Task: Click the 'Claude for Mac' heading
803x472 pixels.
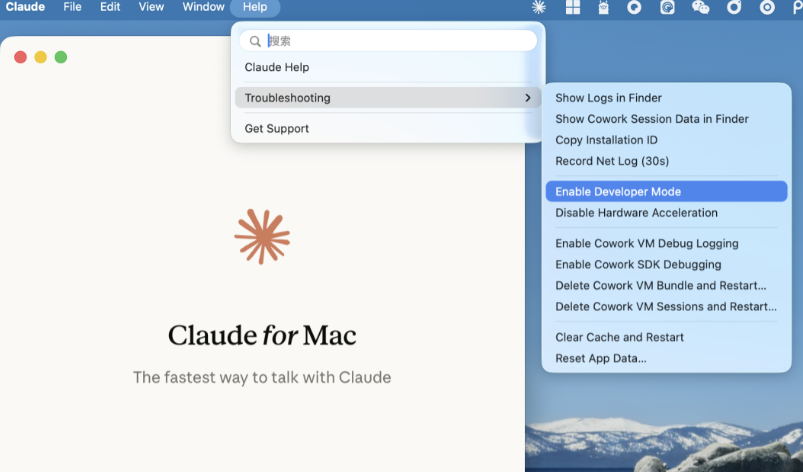Action: [262, 335]
